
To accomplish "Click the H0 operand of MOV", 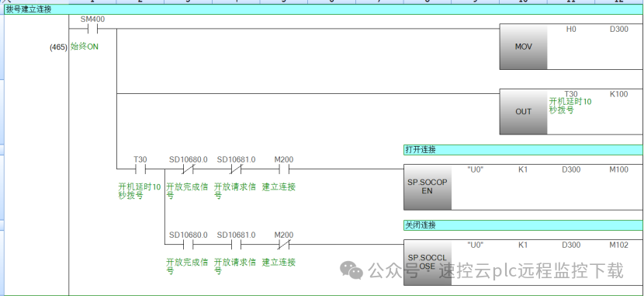I will (x=571, y=30).
